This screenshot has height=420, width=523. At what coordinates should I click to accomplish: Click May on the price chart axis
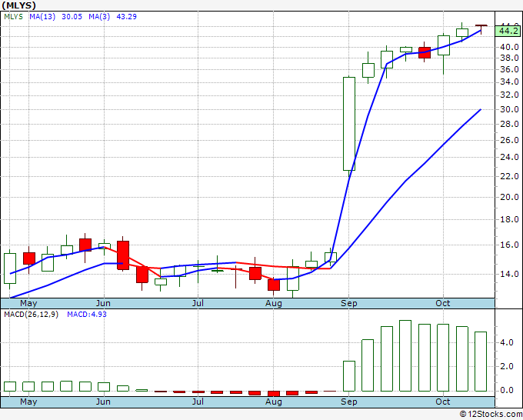(x=28, y=303)
